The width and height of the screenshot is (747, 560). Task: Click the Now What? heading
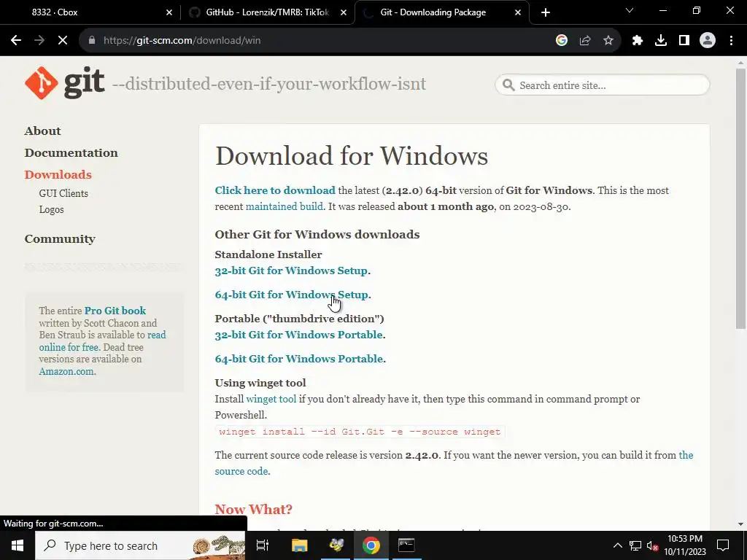click(x=253, y=510)
